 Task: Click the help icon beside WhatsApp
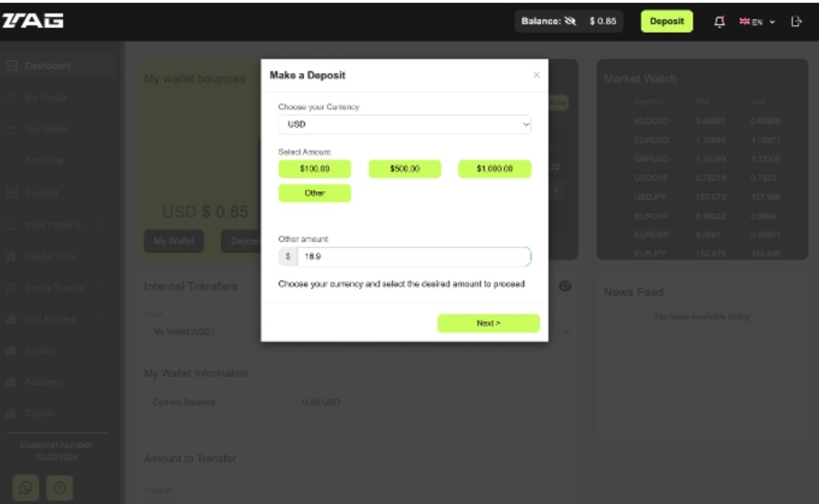(x=59, y=488)
